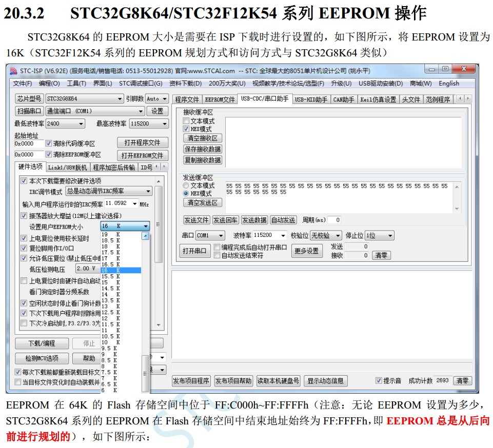The image size is (493, 448).
Task: Click tab scroll left arrow beside 范例程序
Action: point(460,99)
